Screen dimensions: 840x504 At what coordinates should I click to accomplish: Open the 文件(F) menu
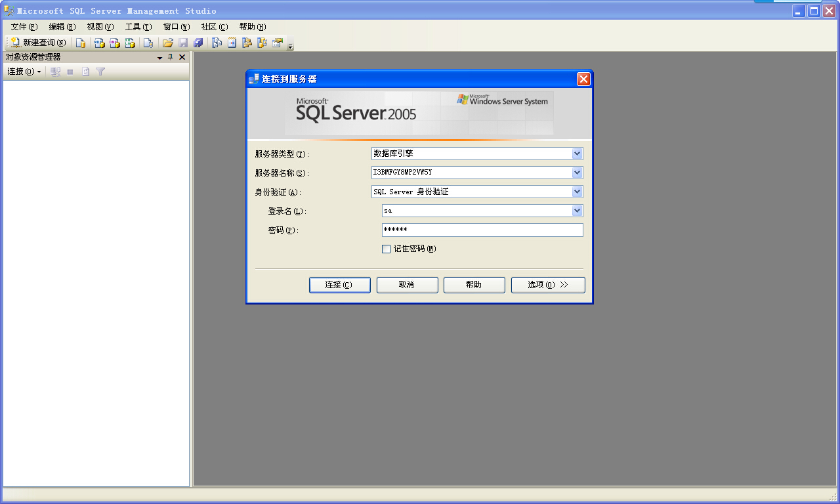24,27
